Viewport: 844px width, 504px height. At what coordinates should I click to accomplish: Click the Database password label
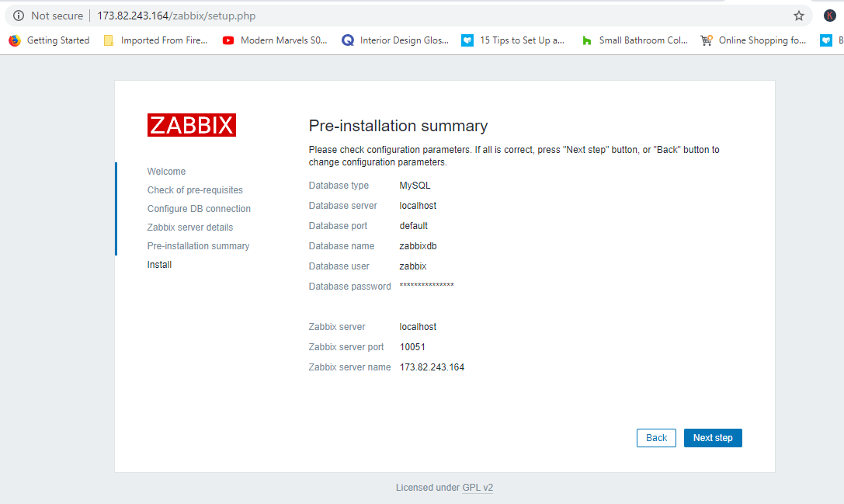[x=350, y=287]
